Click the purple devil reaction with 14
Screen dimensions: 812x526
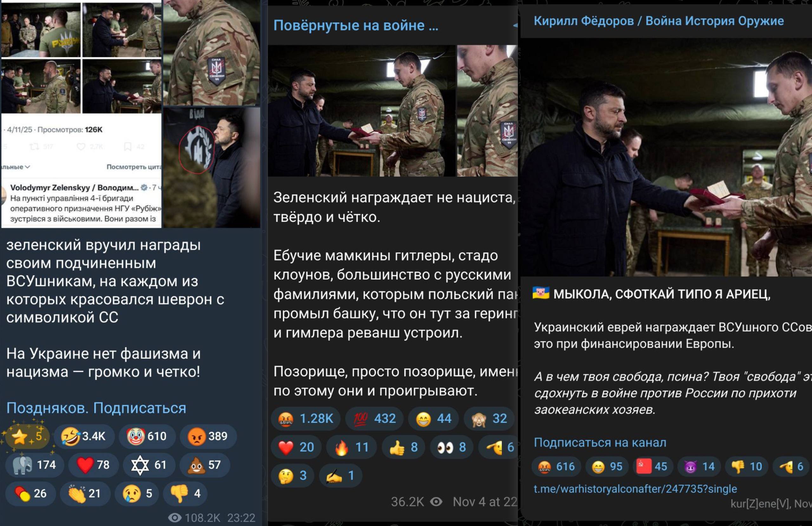(x=699, y=466)
